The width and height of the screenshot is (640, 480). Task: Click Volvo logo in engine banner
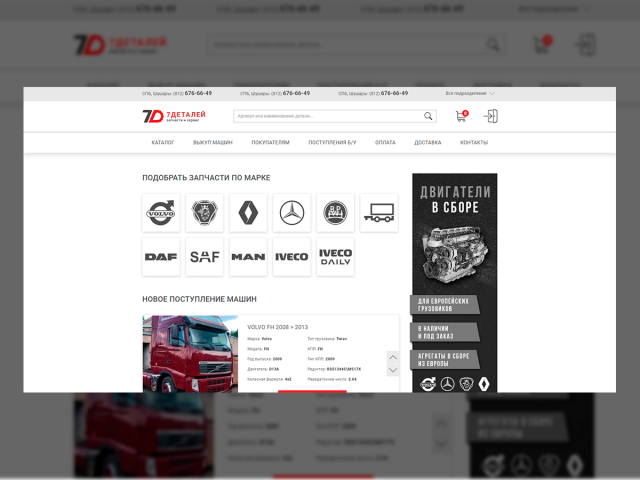428,384
